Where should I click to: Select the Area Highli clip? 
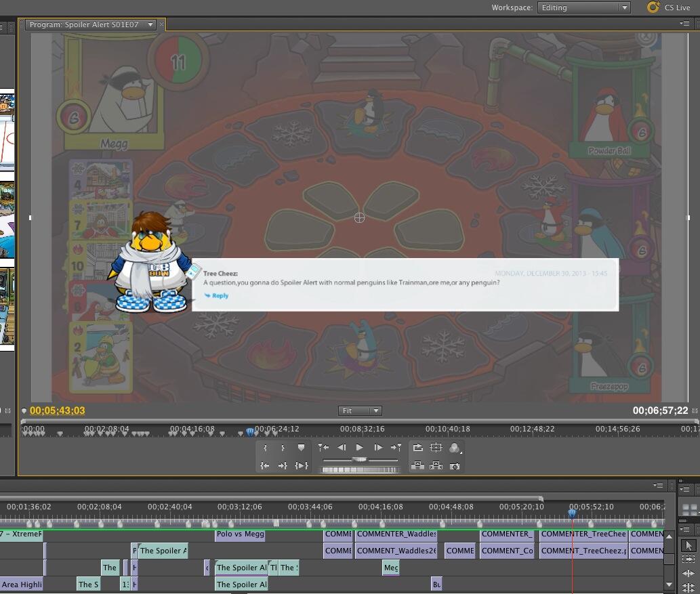(x=22, y=585)
